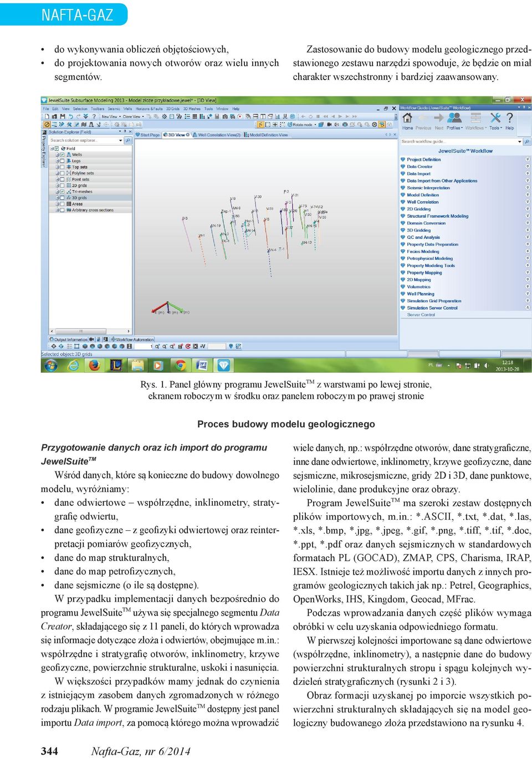
Task: Click the Save disk icon in toolbar
Action: (x=63, y=116)
